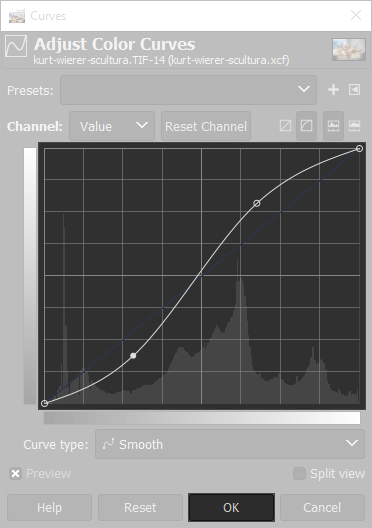
Task: Open the Presets dropdown
Action: coord(189,90)
